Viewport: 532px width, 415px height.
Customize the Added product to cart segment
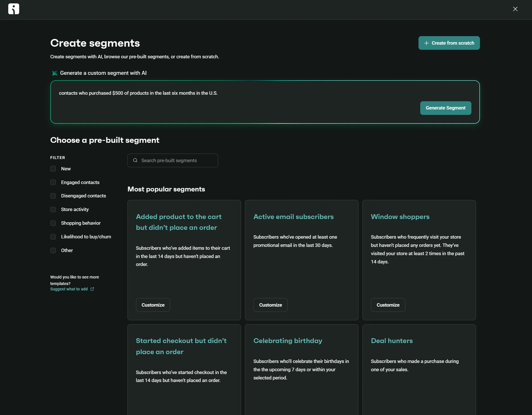coord(153,305)
